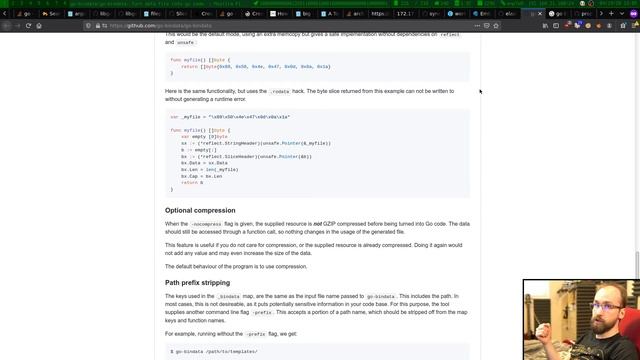Switch to the 'filec' tab

(x=152, y=13)
